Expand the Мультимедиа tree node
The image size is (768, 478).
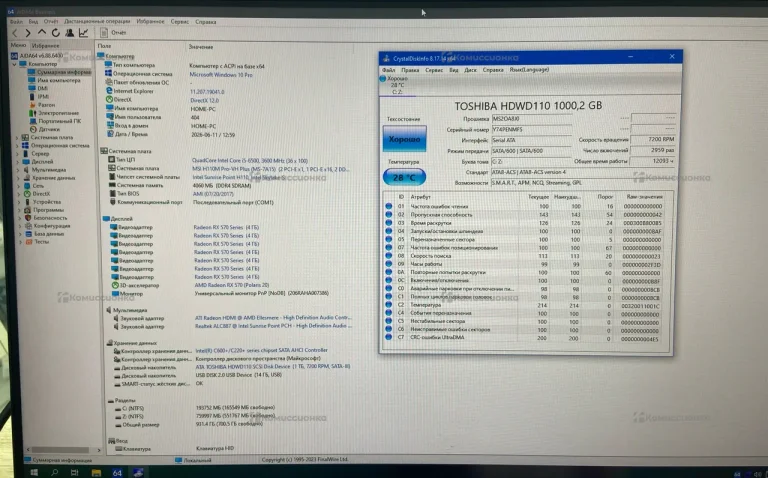(19, 170)
